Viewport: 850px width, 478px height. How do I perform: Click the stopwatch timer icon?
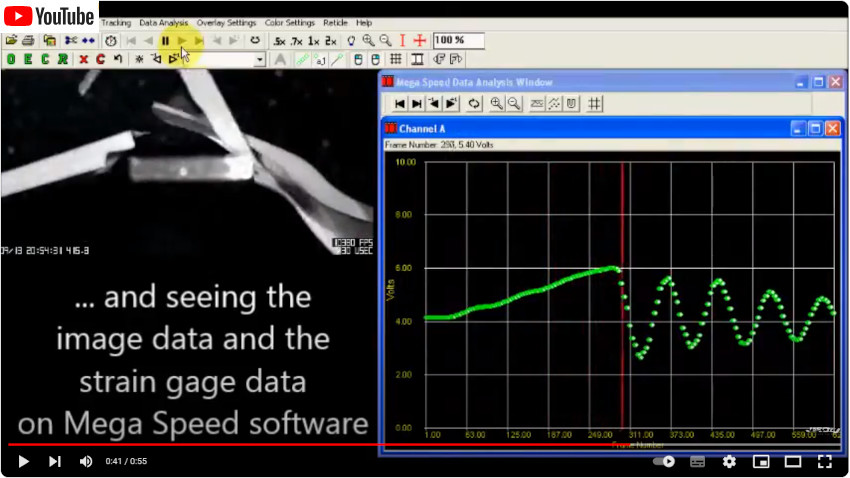[111, 40]
